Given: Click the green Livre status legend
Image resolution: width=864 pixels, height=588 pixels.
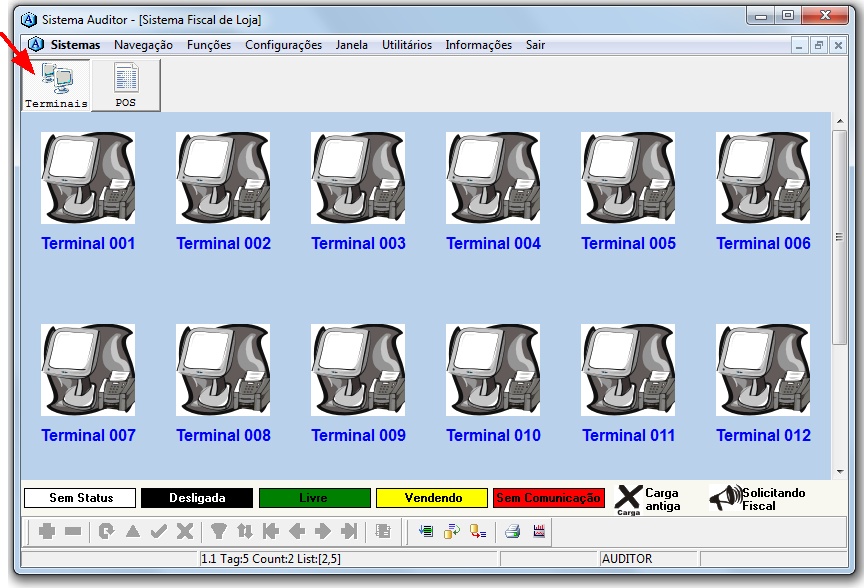Looking at the screenshot, I should click(x=313, y=498).
